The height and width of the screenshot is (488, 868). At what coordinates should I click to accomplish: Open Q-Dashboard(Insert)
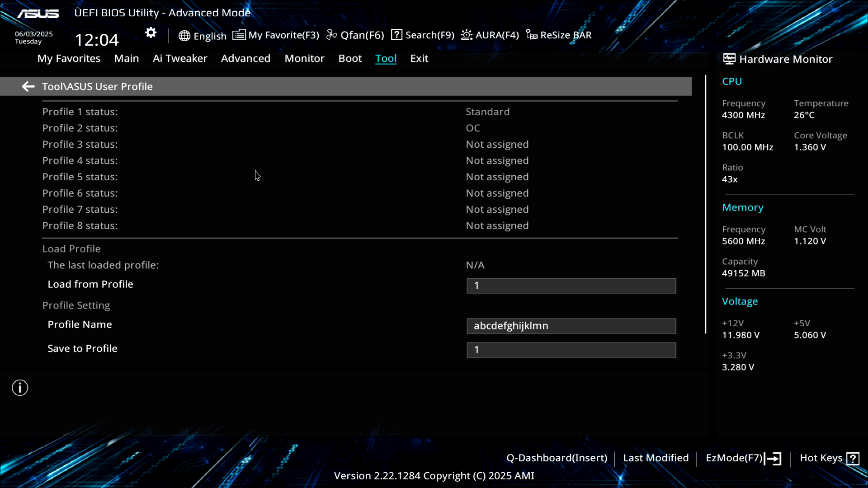557,458
